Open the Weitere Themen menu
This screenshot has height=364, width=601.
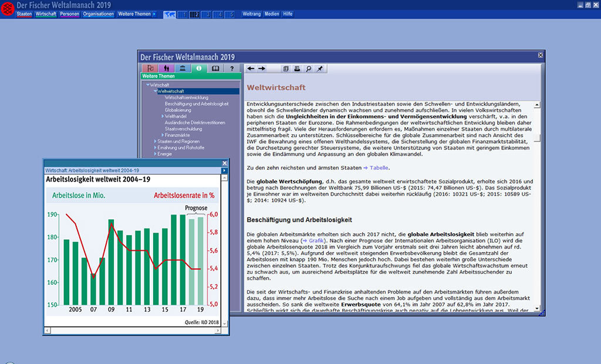click(x=134, y=14)
